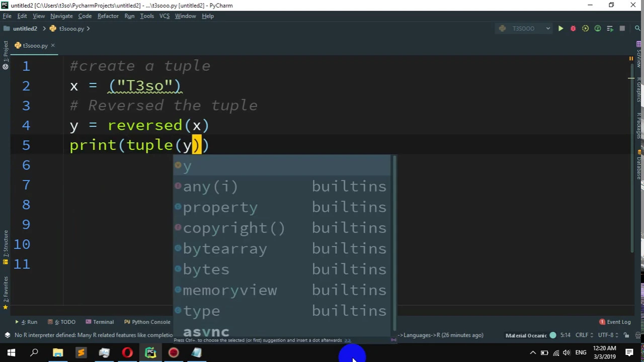Viewport: 644px width, 362px height.
Task: Open the Navigate menu
Action: 61,16
